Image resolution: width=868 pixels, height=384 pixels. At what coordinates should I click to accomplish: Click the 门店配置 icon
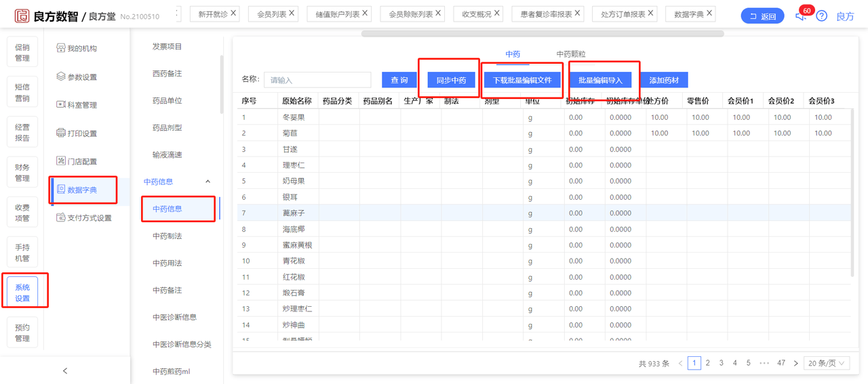(61, 161)
